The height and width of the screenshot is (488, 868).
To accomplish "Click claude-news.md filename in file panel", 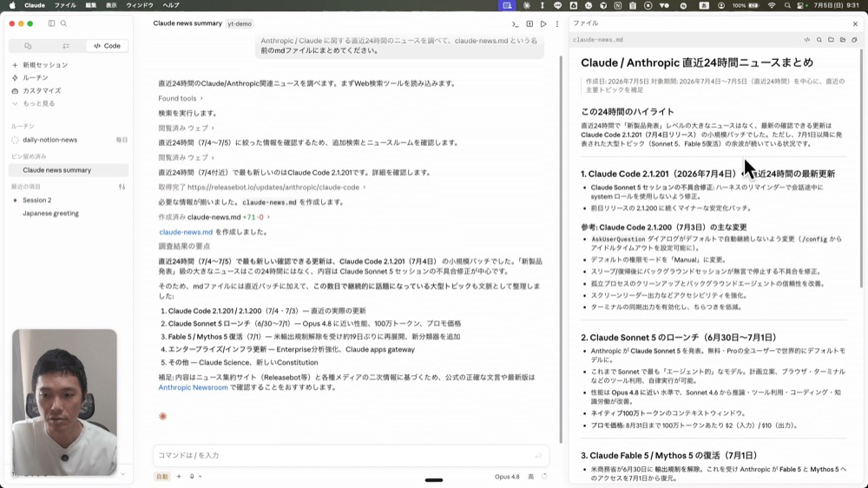I will (x=598, y=40).
